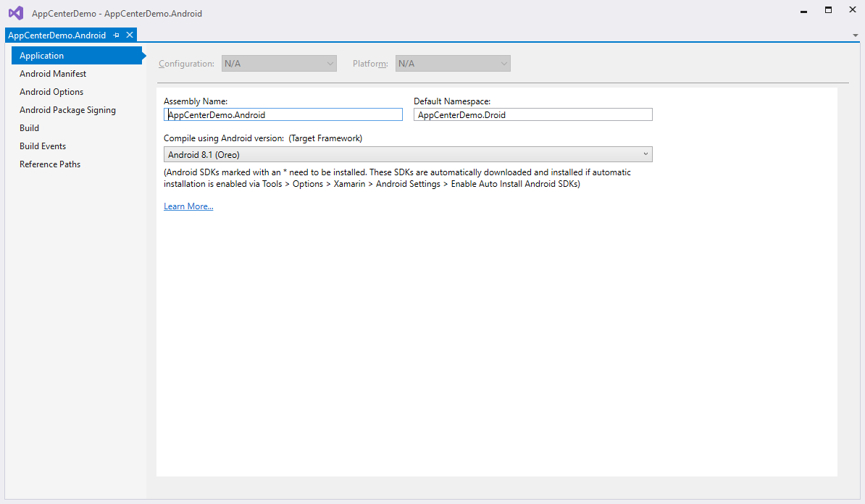Viewport: 865px width, 504px height.
Task: Open the Android target framework version dropdown
Action: tap(408, 154)
